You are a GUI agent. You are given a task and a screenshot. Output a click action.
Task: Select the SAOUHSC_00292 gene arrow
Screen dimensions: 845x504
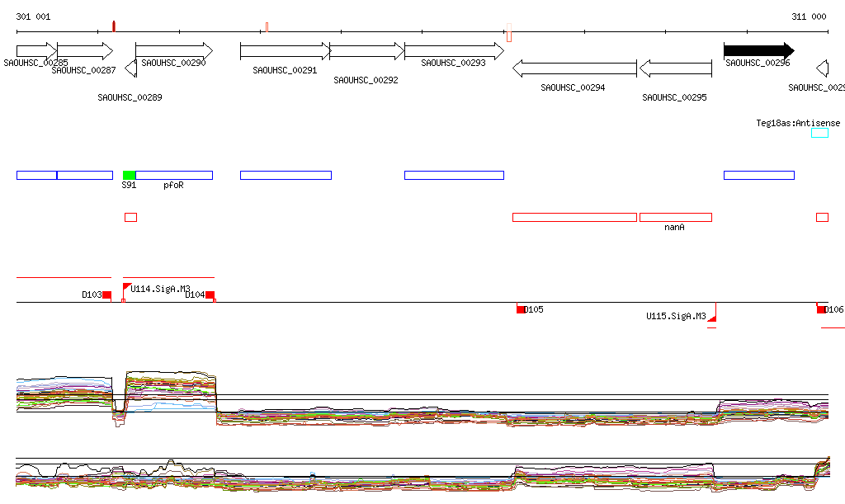point(367,51)
